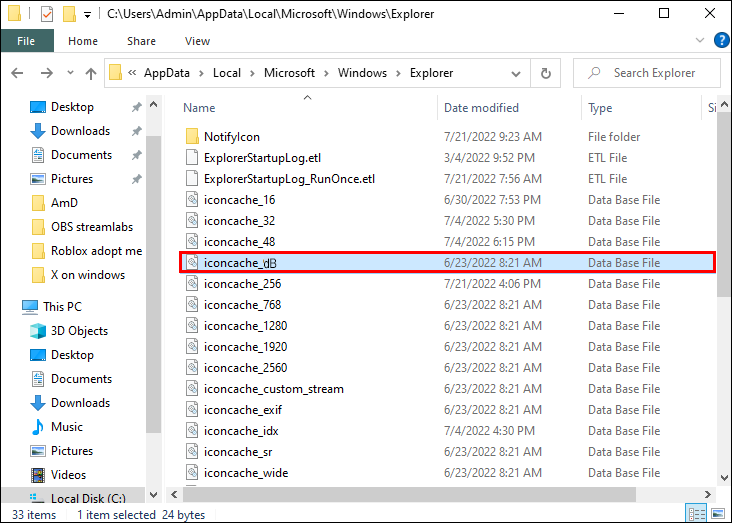Select iconcache_custom_stream file icon
The image size is (732, 523).
coord(192,389)
